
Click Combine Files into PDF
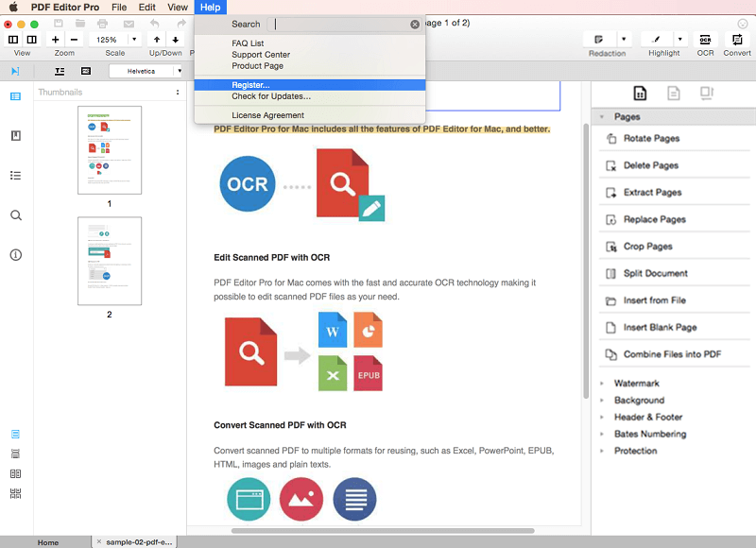(674, 354)
